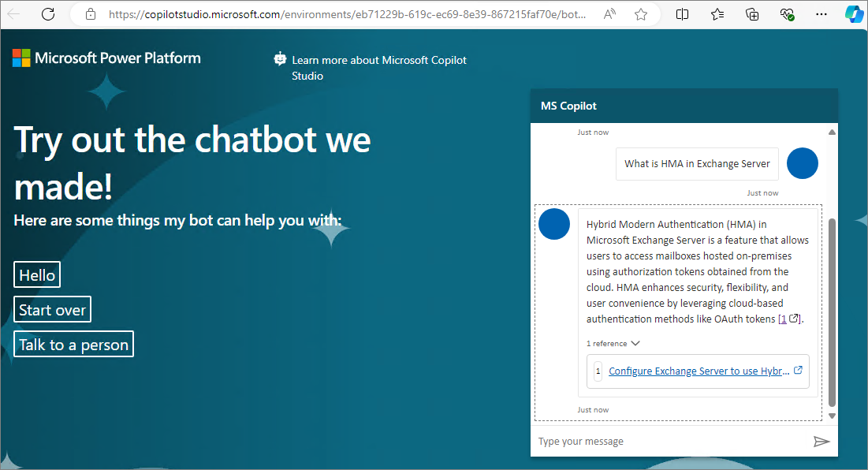Open Browser essentials heart icon
The image size is (868, 470).
787,14
